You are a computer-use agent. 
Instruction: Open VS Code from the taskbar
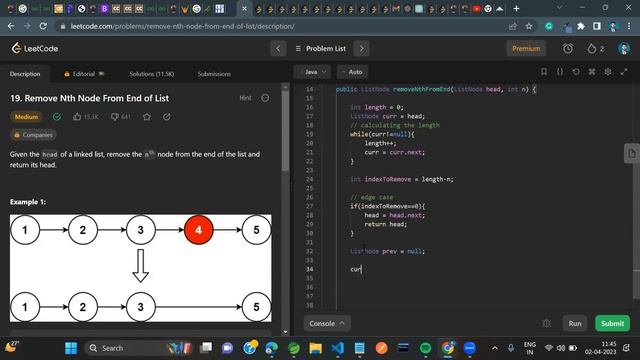[338, 348]
